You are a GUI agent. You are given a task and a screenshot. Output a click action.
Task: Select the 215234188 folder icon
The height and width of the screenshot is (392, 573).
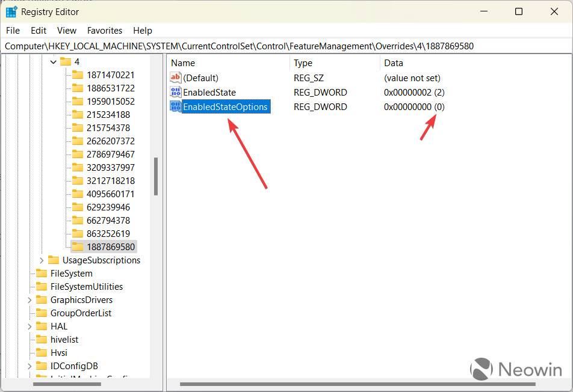[78, 115]
